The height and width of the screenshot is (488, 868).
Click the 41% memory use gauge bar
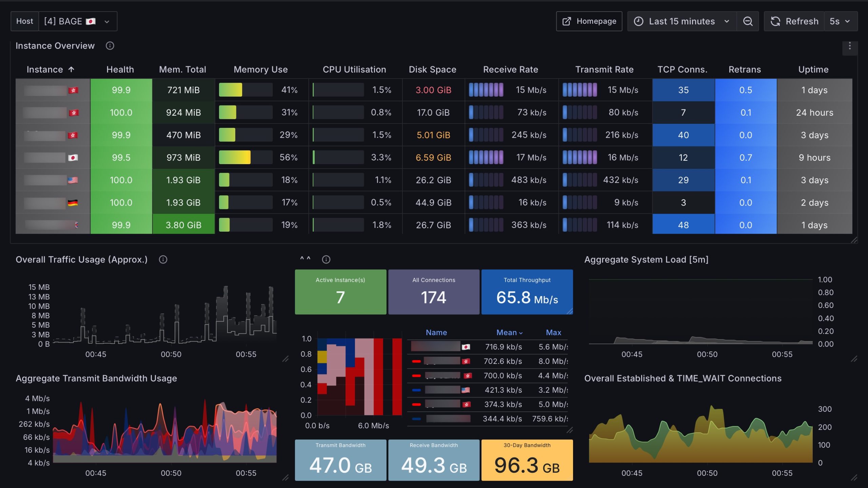click(246, 90)
